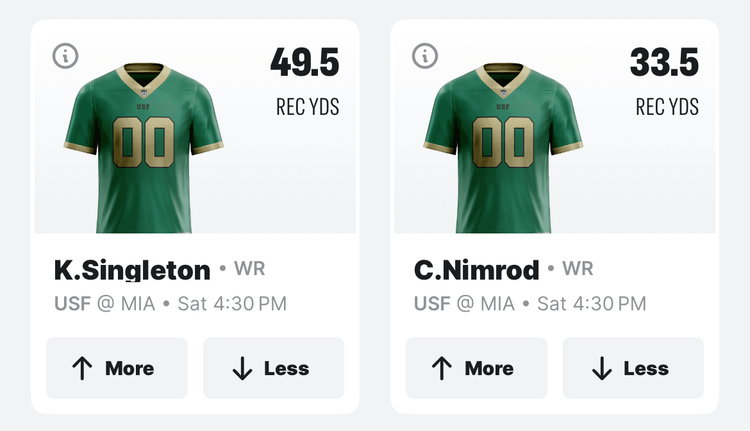
Task: Click the K.Singleton player name
Action: 132,270
